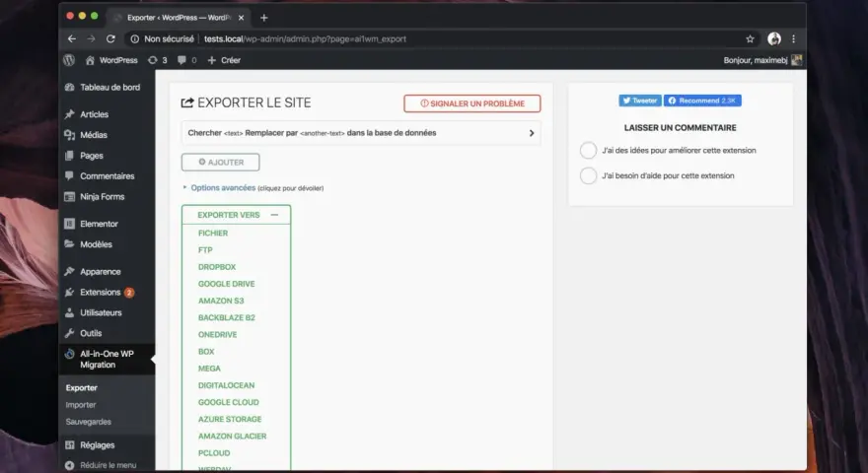Close the Exporter WordPress tab
The height and width of the screenshot is (473, 868).
pyautogui.click(x=241, y=18)
